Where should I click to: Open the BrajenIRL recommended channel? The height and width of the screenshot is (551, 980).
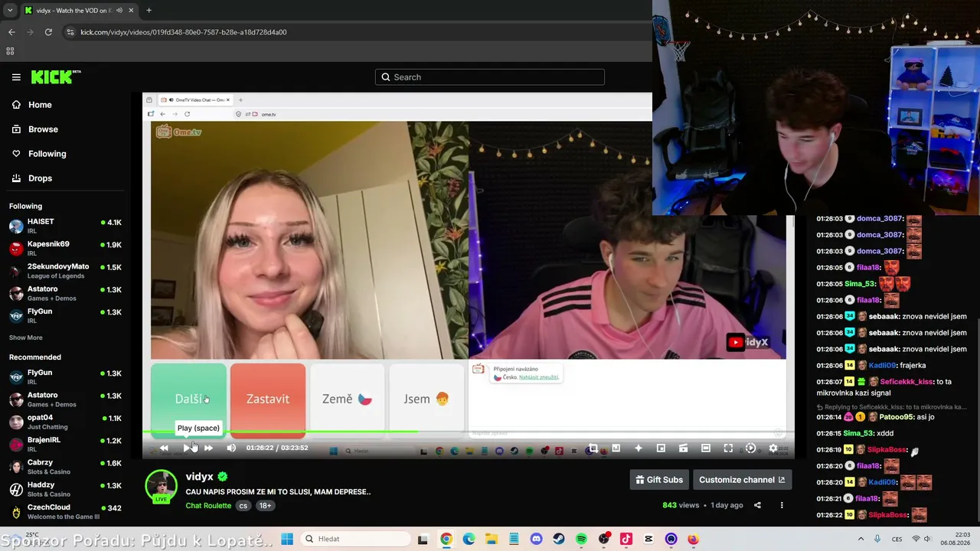[66, 445]
